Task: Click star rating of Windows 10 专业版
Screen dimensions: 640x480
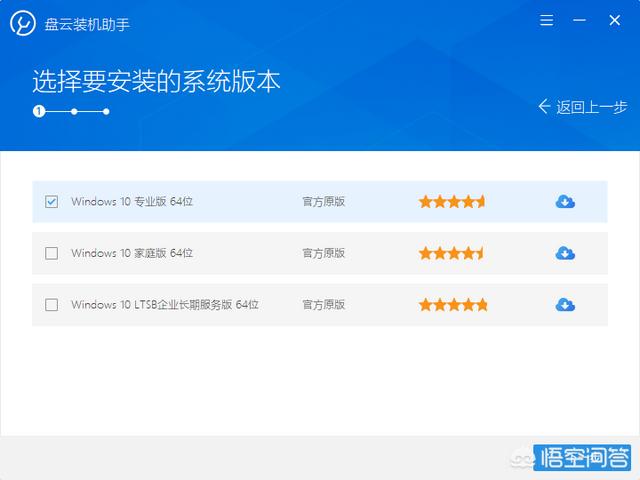Action: point(452,202)
